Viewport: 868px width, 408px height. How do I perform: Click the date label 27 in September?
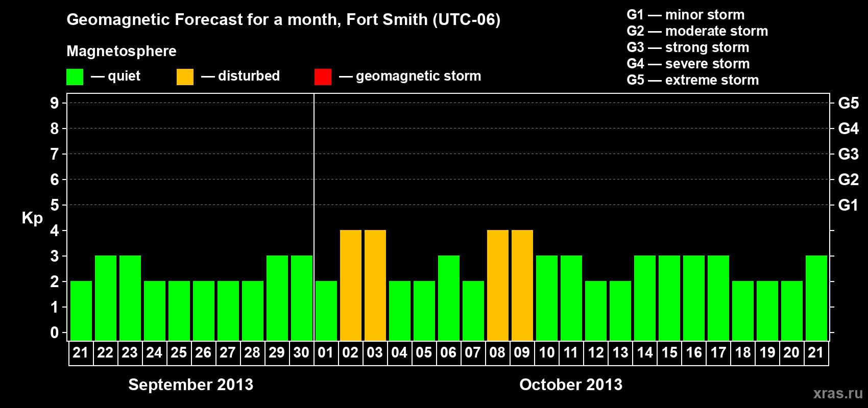coord(228,352)
